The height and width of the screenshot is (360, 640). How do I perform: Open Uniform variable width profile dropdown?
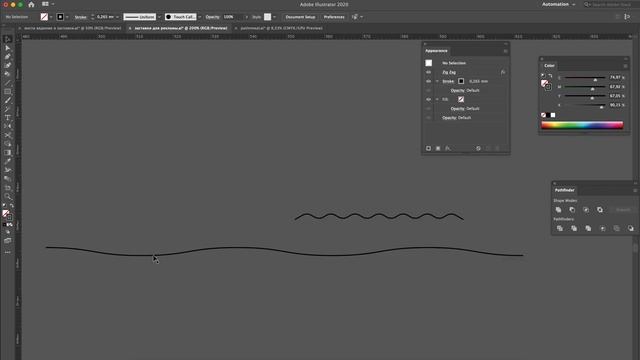tap(159, 17)
